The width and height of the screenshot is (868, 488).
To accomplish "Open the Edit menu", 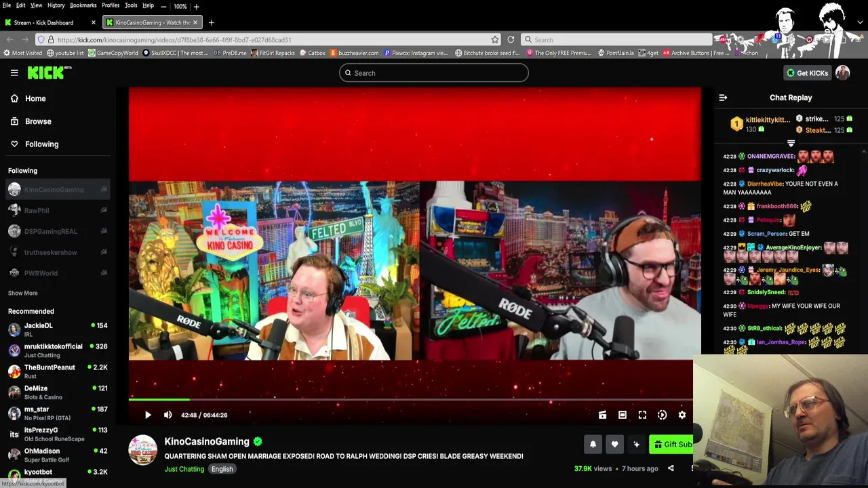I will click(x=21, y=5).
